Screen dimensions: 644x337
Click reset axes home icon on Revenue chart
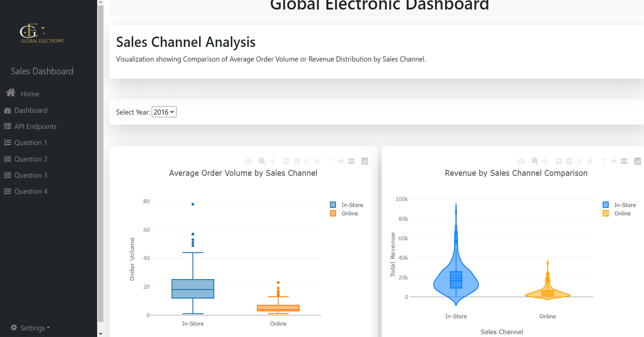(589, 161)
